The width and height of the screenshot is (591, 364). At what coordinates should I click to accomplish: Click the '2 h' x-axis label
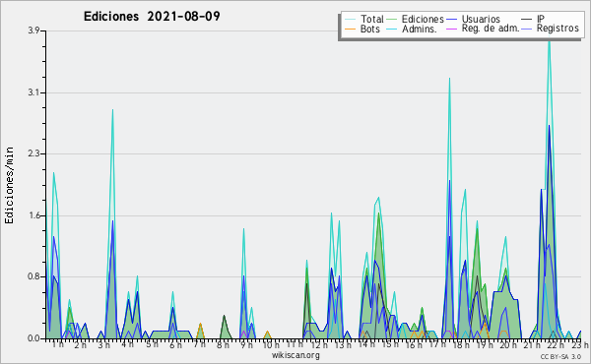click(x=81, y=344)
